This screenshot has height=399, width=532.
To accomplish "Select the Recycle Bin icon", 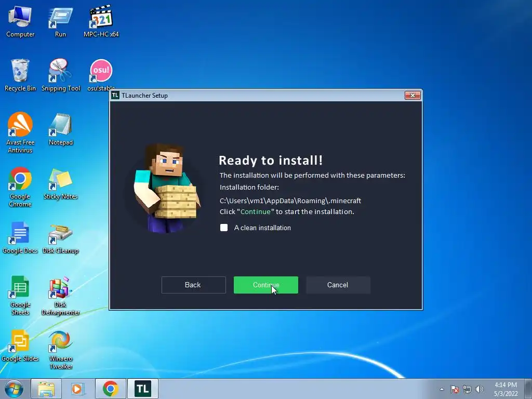I will click(20, 75).
